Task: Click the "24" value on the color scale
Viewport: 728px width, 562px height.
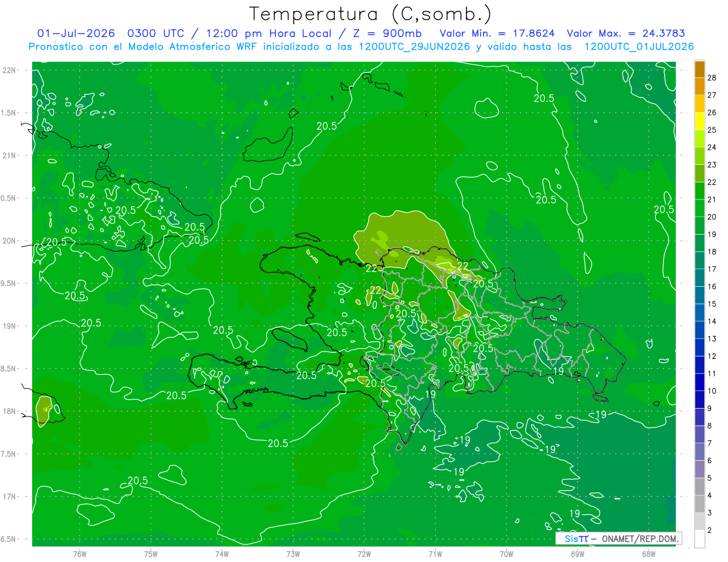Action: coord(712,147)
